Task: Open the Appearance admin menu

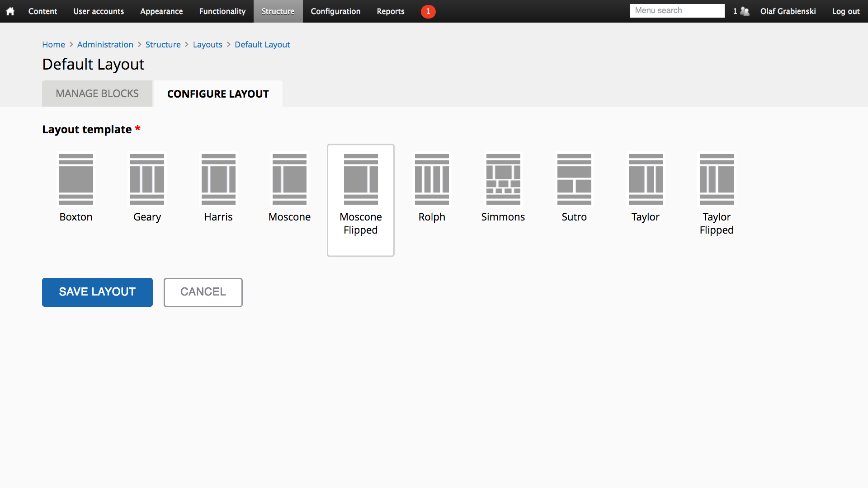Action: click(x=161, y=11)
